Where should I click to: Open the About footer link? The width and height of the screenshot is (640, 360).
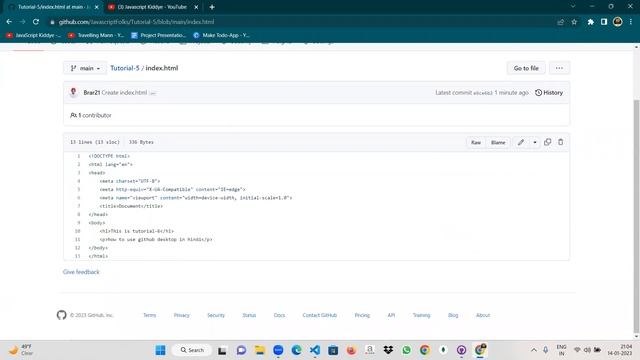[x=483, y=315]
